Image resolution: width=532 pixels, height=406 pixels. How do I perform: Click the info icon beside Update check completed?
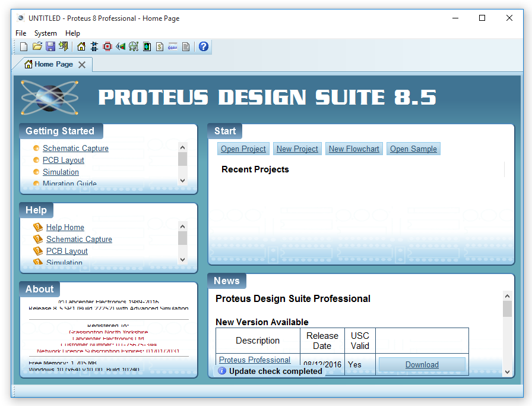(x=222, y=371)
